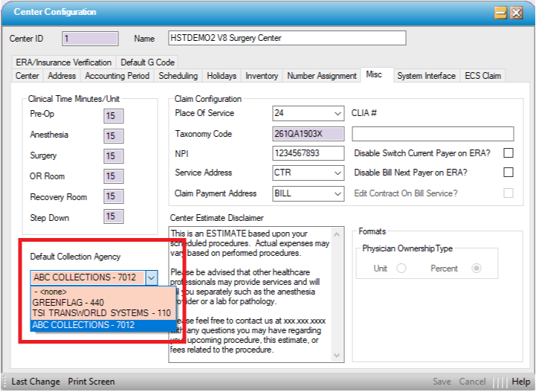Close the Center Configuration window
The width and height of the screenshot is (536, 392).
click(517, 12)
